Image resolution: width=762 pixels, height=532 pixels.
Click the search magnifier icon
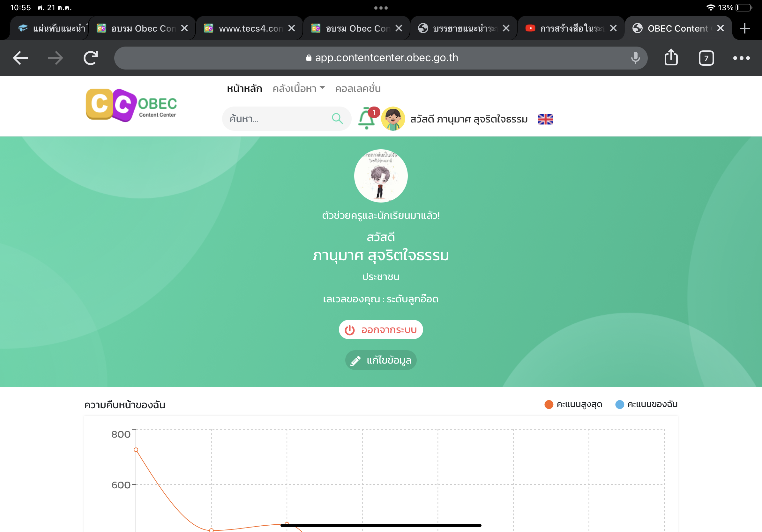(x=337, y=118)
